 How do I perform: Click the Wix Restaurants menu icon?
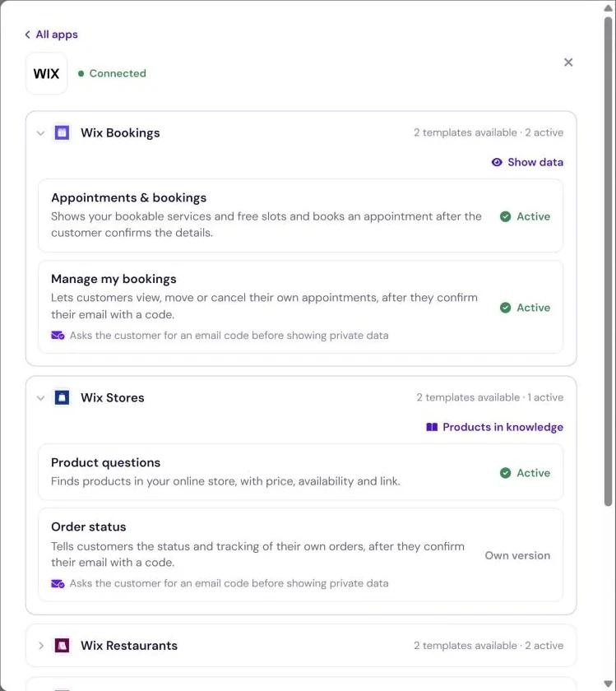tap(62, 646)
